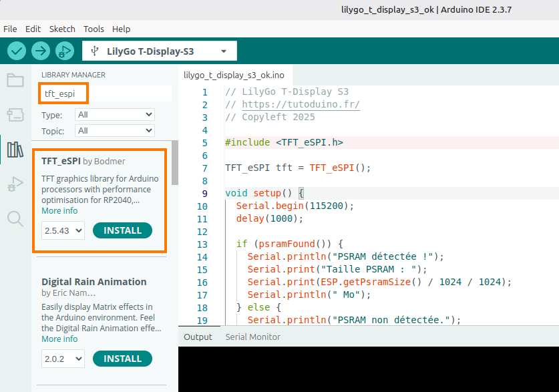The height and width of the screenshot is (392, 559).
Task: Open the Tools menu
Action: pos(94,29)
